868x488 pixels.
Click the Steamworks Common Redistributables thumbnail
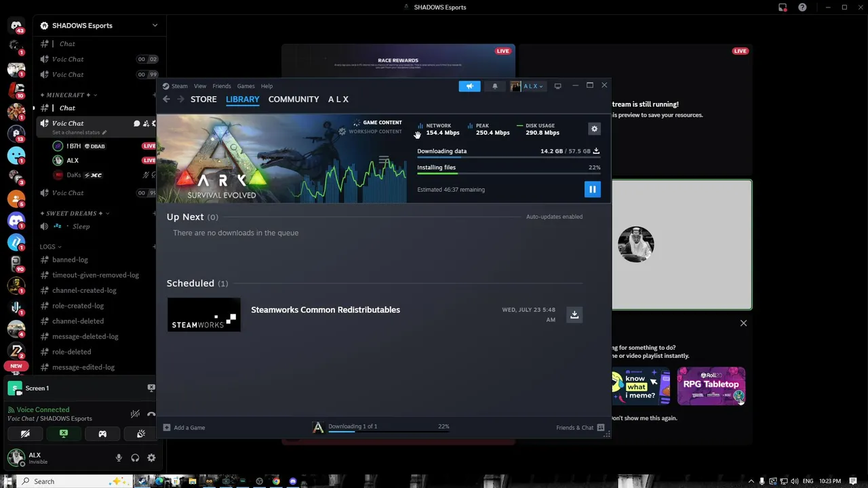pyautogui.click(x=204, y=314)
